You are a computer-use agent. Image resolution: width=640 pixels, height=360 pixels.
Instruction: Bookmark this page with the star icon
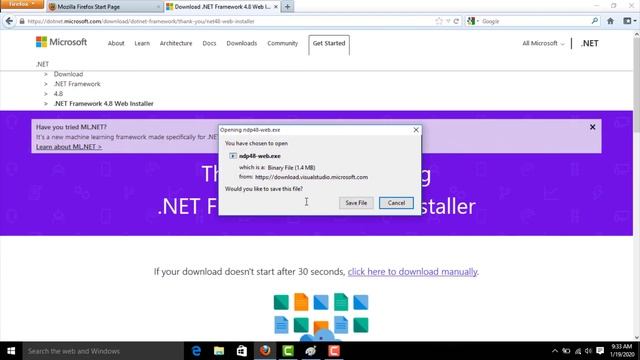tap(439, 21)
